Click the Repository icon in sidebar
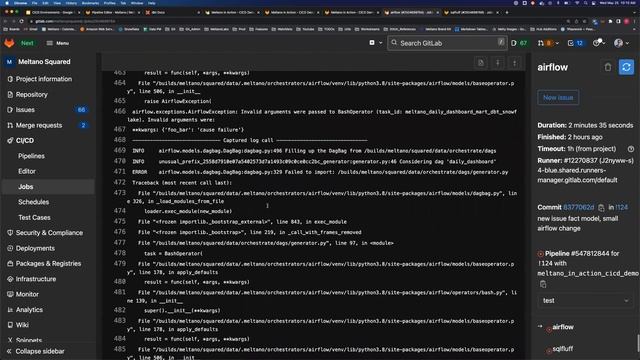This screenshot has width=640, height=360. 10,94
